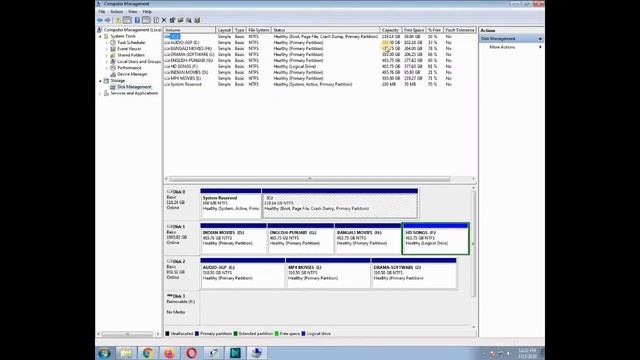Click the Free space legend color swatch

(x=277, y=334)
